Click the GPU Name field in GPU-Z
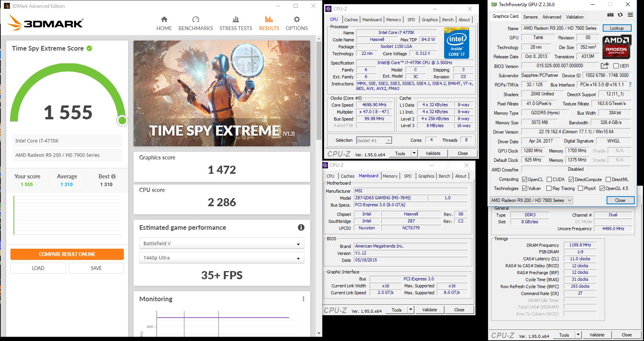 pos(560,28)
